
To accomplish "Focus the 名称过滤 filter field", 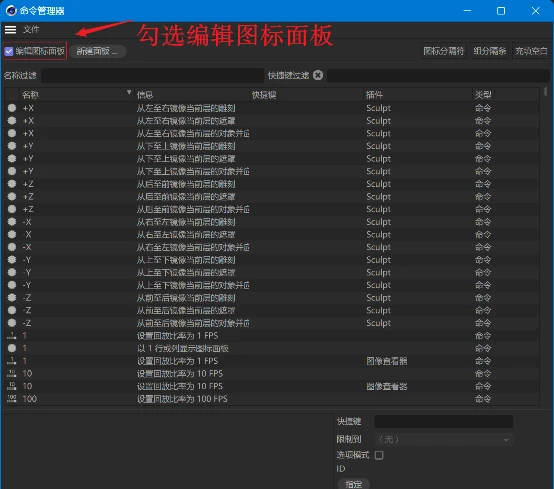I will click(152, 76).
